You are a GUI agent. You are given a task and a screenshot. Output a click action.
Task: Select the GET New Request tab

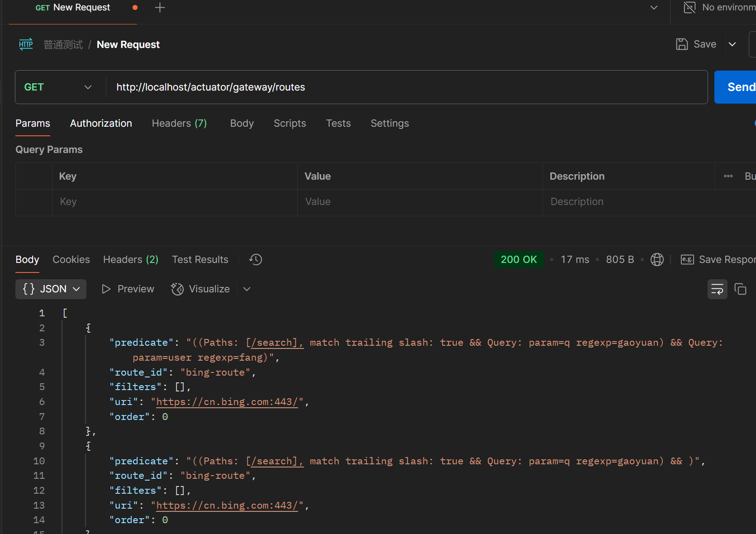pos(73,8)
